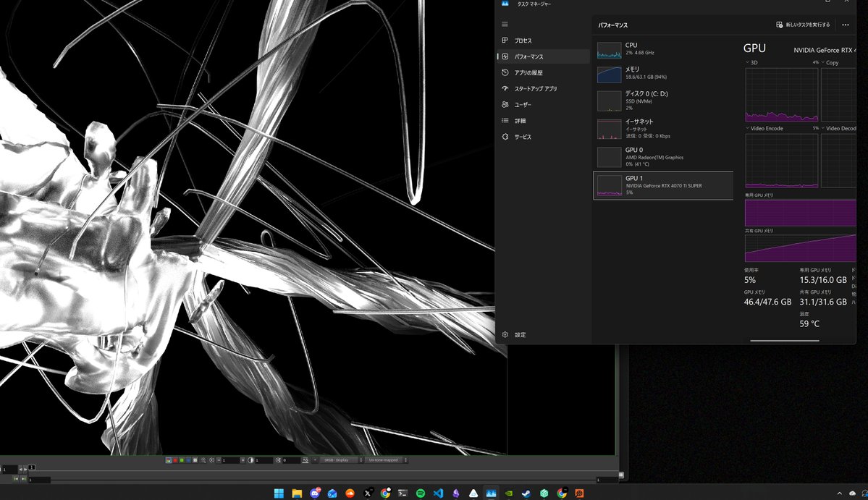The width and height of the screenshot is (868, 500).
Task: Open the Windows Start menu
Action: pyautogui.click(x=279, y=493)
